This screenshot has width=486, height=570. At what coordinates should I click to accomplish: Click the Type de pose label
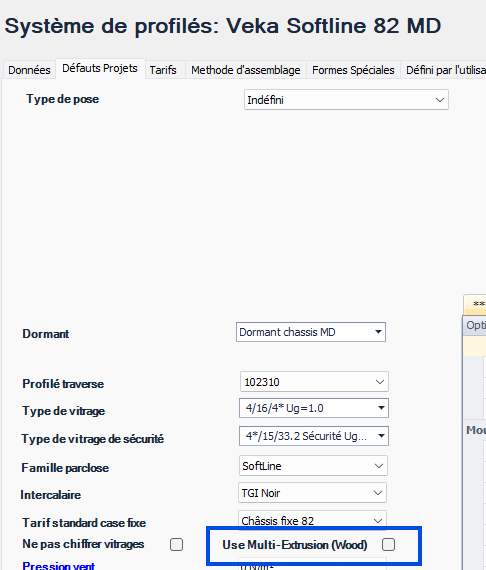[x=63, y=99]
